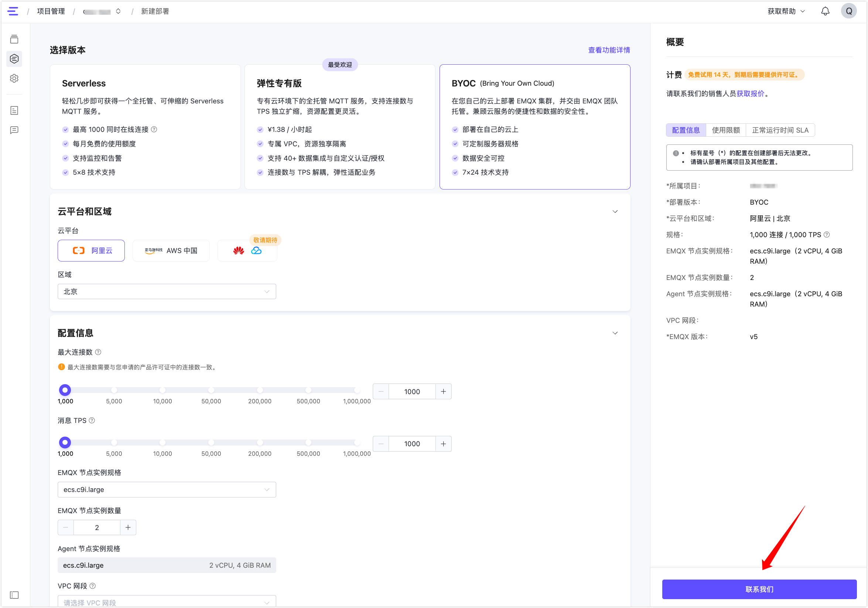Click the 敬请期待 badge

pyautogui.click(x=265, y=240)
